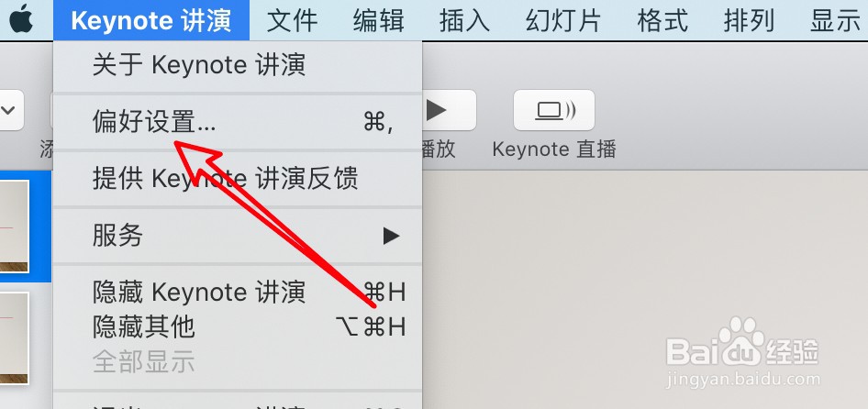The width and height of the screenshot is (868, 409).
Task: Open the Keynote 讲演 app menu
Action: pos(151,20)
